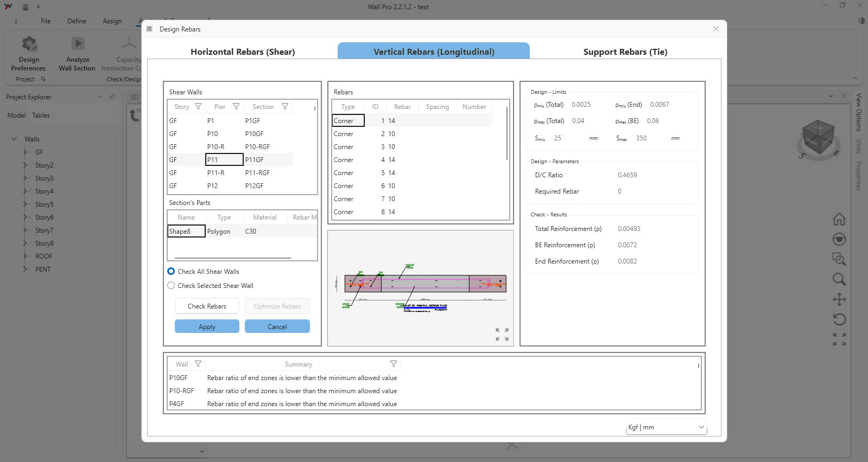Expand the section preview to fullscreen
Viewport: 868px width, 462px height.
point(502,334)
